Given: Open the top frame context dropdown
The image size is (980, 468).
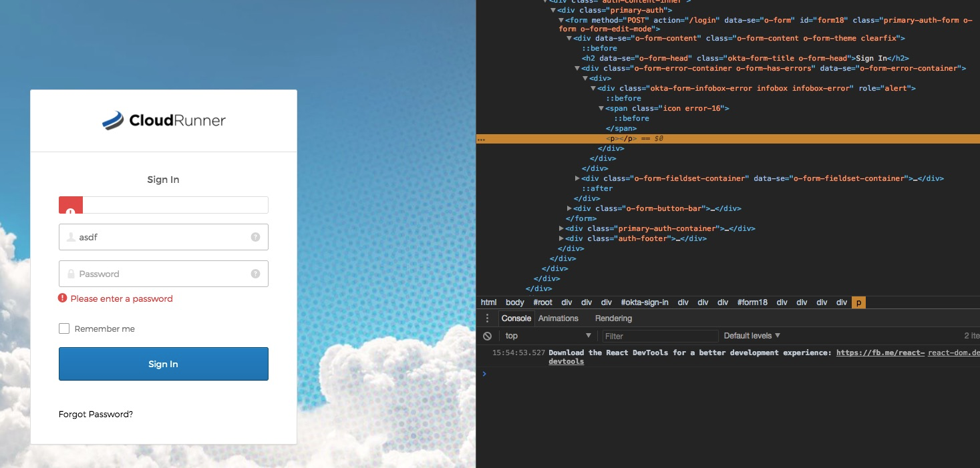Looking at the screenshot, I should 548,336.
